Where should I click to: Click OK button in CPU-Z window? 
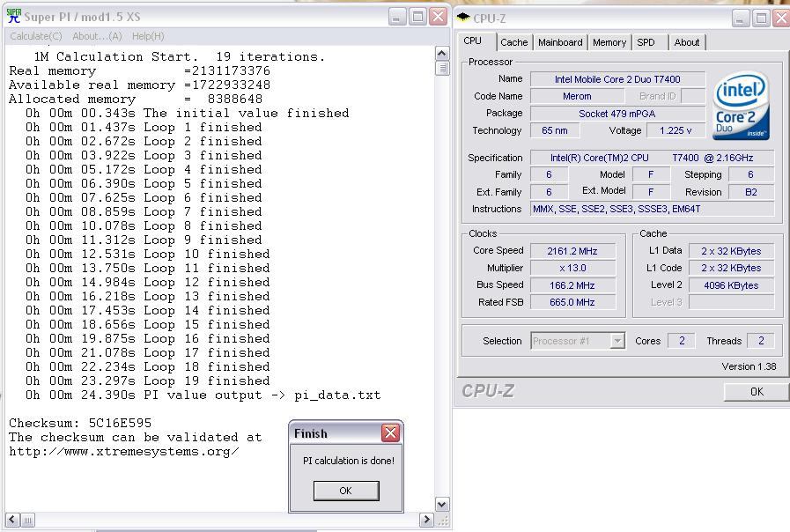point(757,391)
